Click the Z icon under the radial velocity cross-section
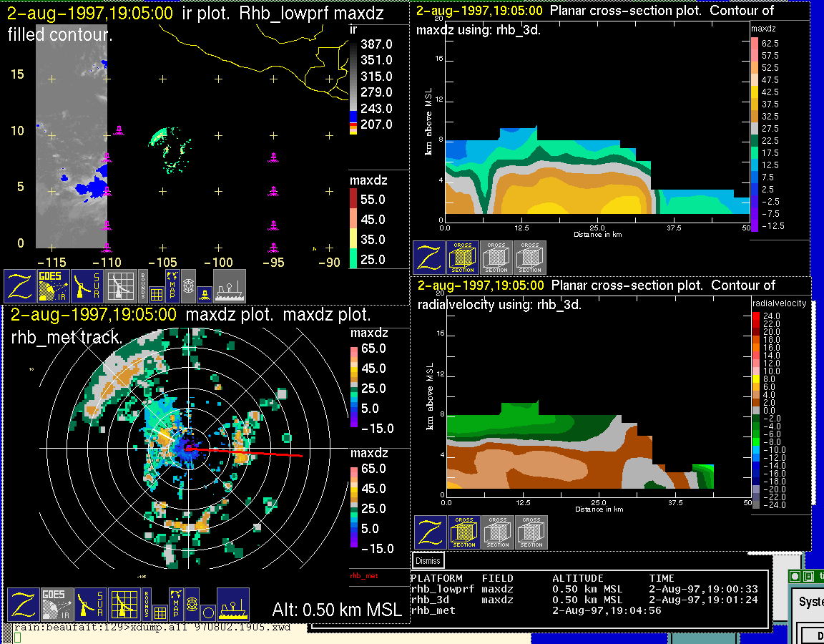The height and width of the screenshot is (644, 824). tap(430, 532)
